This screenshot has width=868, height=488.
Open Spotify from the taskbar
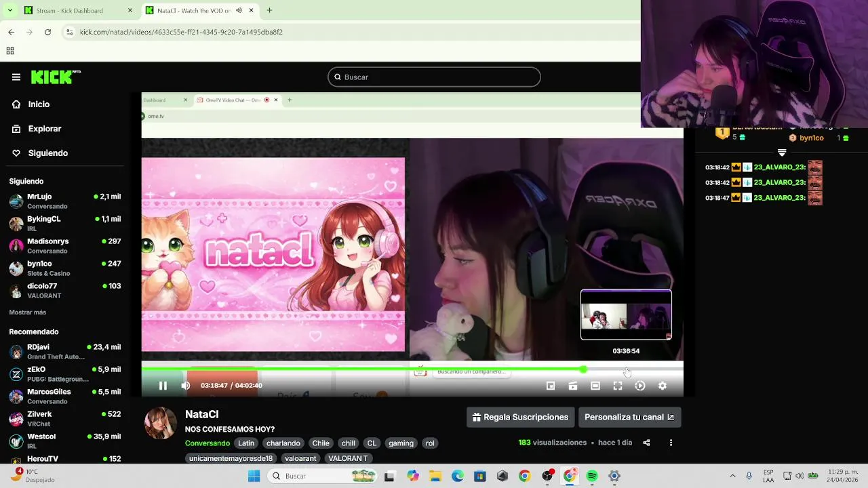pos(592,476)
